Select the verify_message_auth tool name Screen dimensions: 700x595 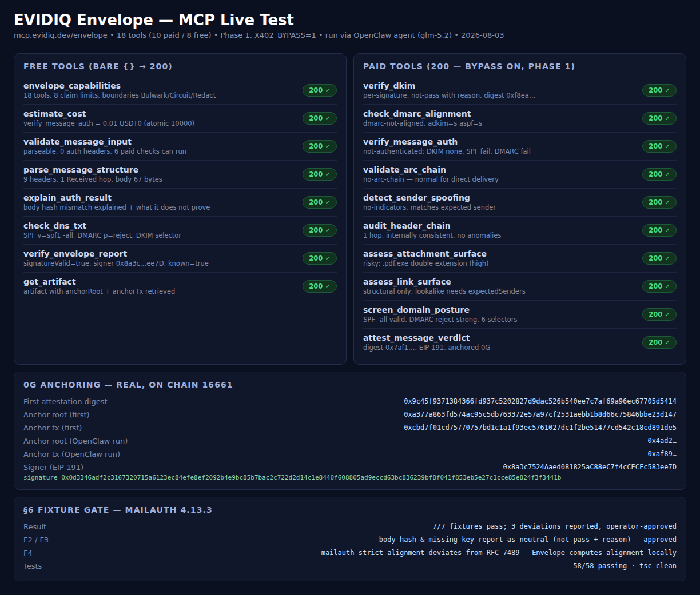(410, 142)
